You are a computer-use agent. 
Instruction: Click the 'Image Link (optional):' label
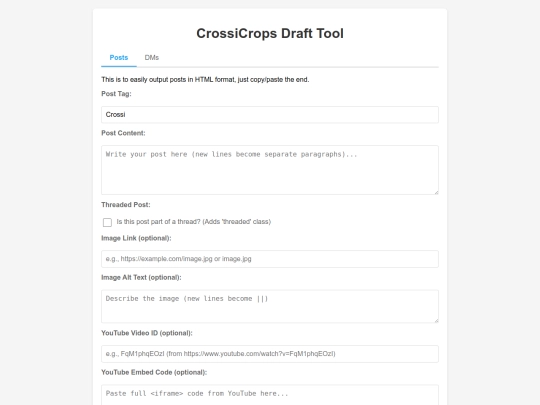(136, 238)
